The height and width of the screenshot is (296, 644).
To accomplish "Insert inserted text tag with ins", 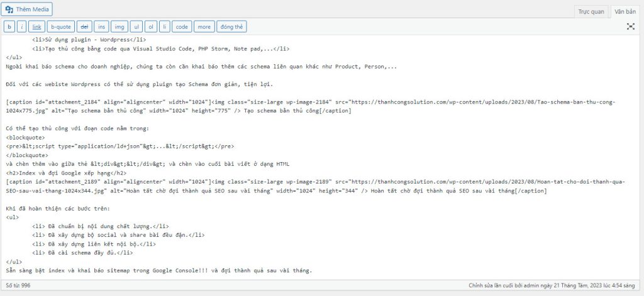I will coord(101,26).
